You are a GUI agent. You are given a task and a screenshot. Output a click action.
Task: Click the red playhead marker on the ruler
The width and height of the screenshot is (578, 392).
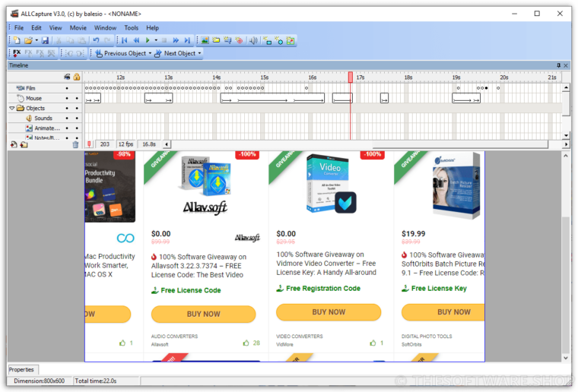point(350,77)
